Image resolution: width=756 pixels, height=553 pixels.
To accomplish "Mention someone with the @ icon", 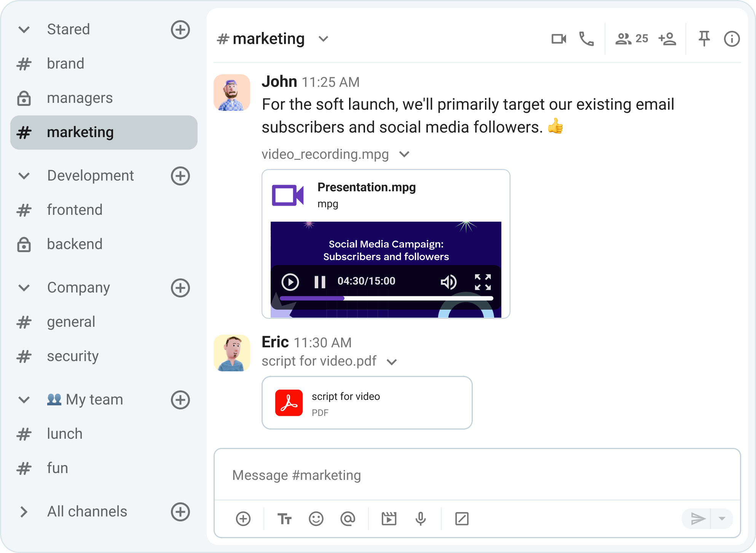I will pos(348,519).
